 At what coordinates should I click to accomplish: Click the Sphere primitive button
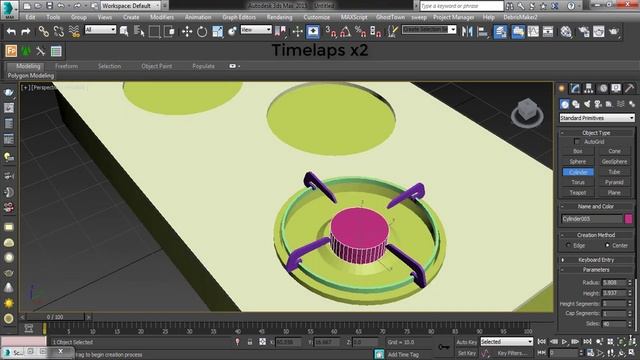[578, 162]
